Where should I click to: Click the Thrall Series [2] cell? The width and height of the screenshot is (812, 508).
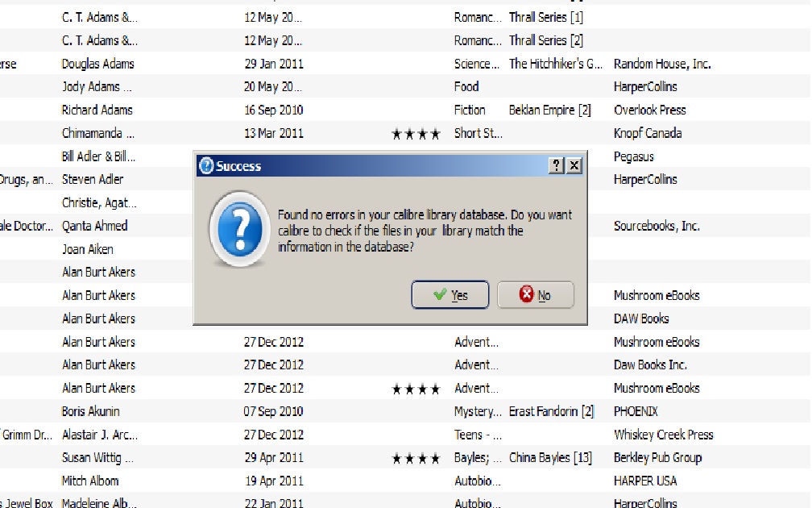(546, 40)
